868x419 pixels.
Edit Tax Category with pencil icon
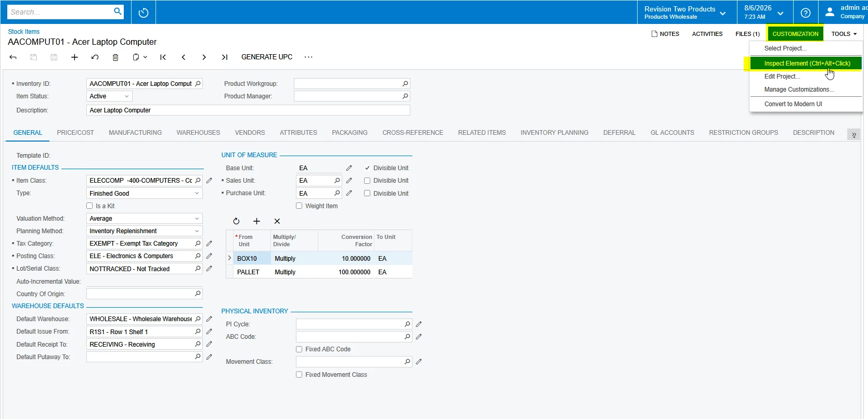coord(209,244)
